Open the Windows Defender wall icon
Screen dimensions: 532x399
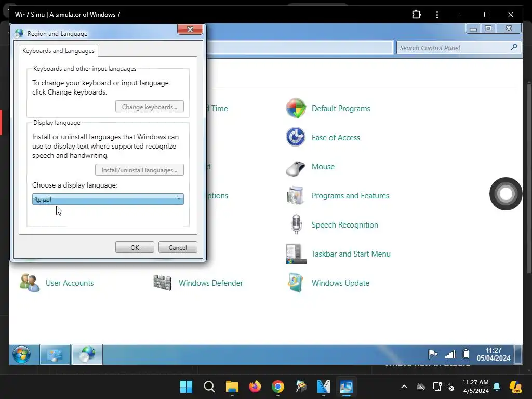click(x=163, y=283)
